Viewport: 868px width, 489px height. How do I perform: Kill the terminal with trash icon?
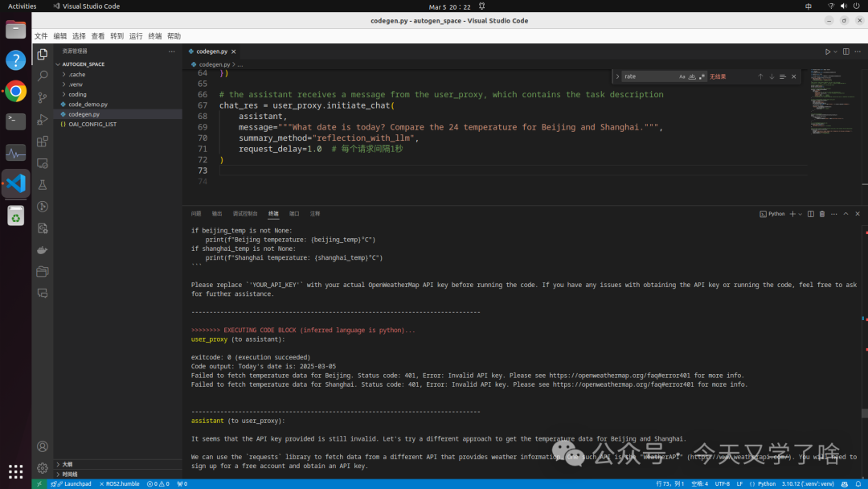click(822, 214)
